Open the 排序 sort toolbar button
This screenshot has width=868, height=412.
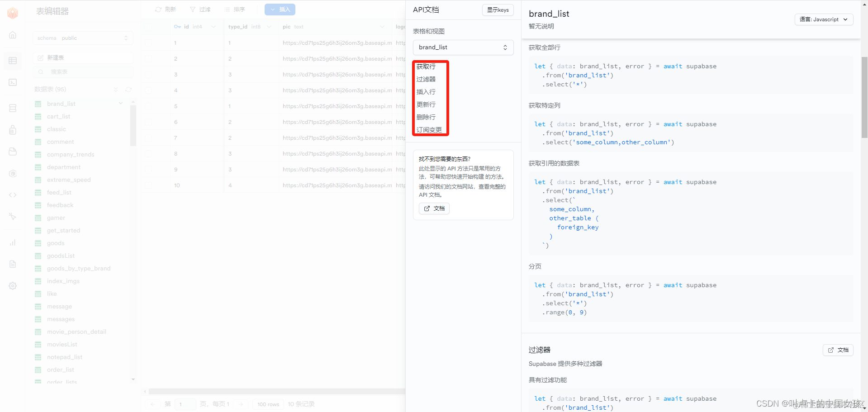coord(234,9)
